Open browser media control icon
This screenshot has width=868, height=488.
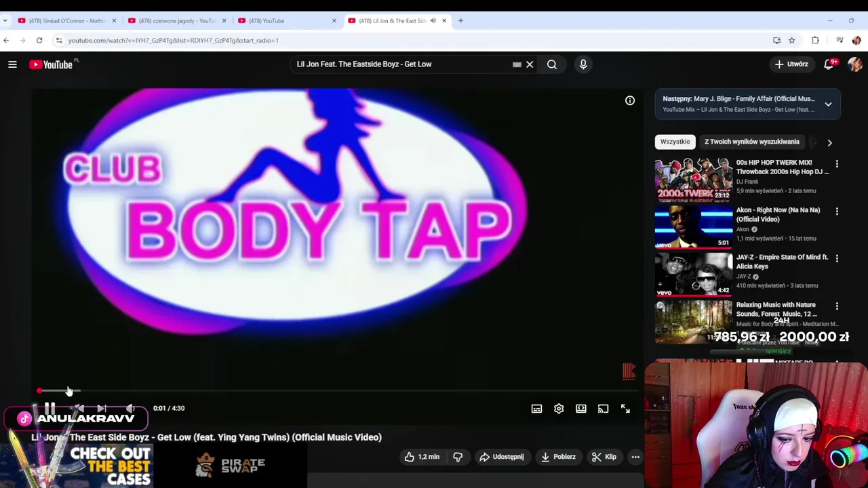[840, 41]
